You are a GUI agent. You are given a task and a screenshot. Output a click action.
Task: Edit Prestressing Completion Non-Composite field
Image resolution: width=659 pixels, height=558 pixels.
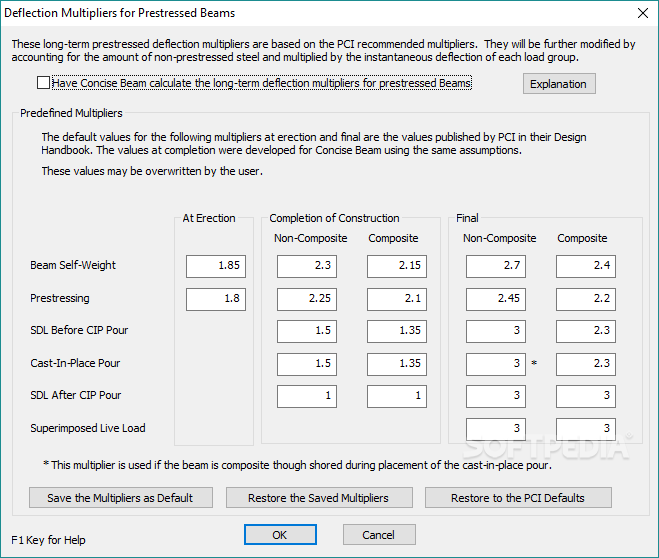(307, 299)
